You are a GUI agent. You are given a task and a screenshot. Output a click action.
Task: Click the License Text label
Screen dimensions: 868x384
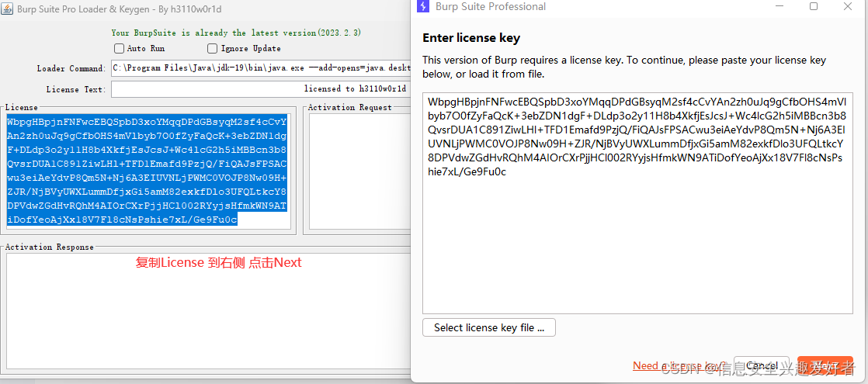click(x=75, y=89)
